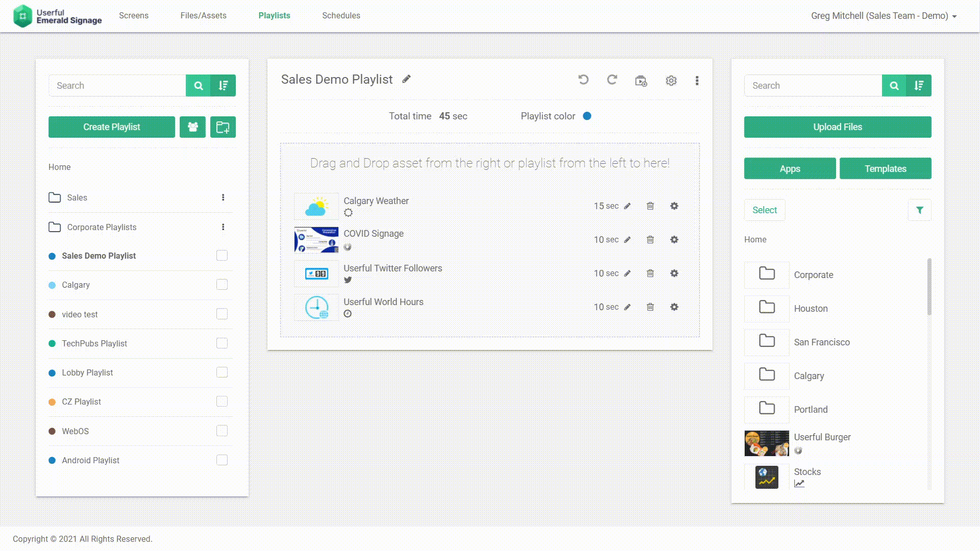Click the new folder icon button
The height and width of the screenshot is (551, 980).
[223, 127]
